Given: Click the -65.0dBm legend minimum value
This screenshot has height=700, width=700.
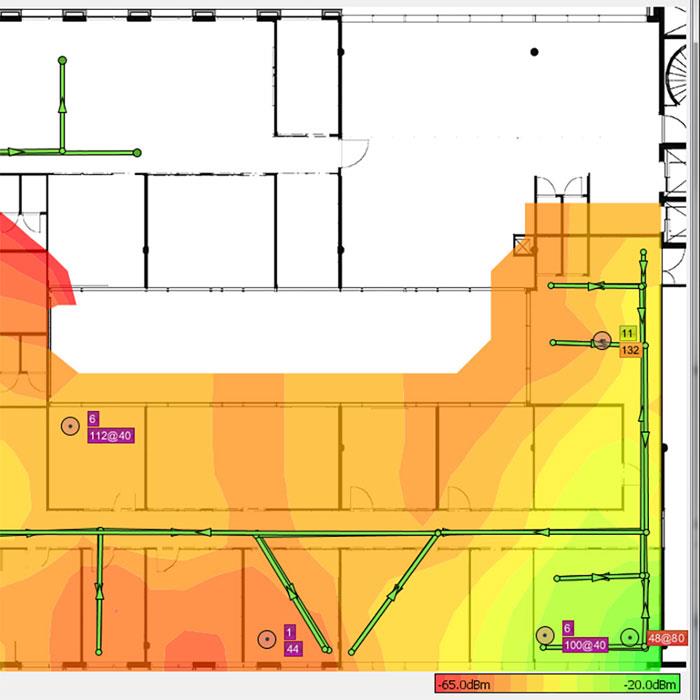Looking at the screenshot, I should click(464, 684).
